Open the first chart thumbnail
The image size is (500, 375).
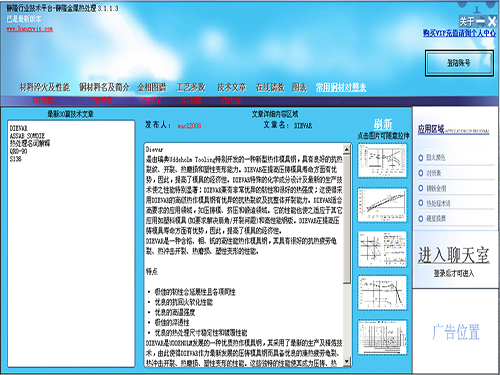382,160
